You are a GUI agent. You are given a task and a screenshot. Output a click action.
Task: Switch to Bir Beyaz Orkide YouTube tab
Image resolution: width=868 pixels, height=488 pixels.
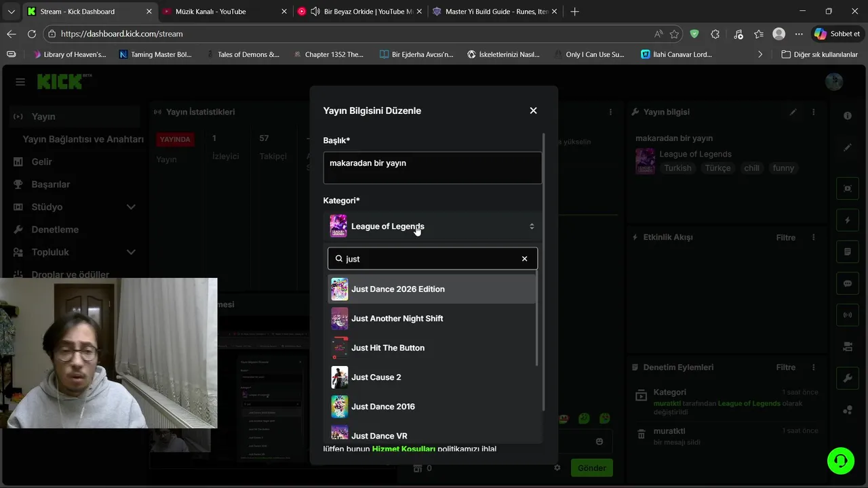click(x=360, y=12)
